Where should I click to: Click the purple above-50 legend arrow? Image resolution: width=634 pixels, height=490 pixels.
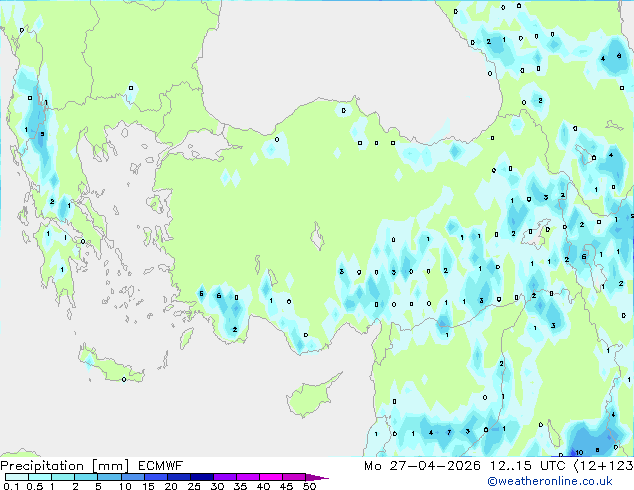(x=317, y=477)
